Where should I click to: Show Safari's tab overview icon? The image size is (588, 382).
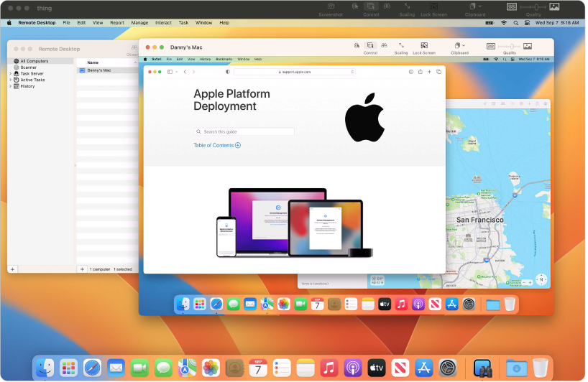point(438,72)
